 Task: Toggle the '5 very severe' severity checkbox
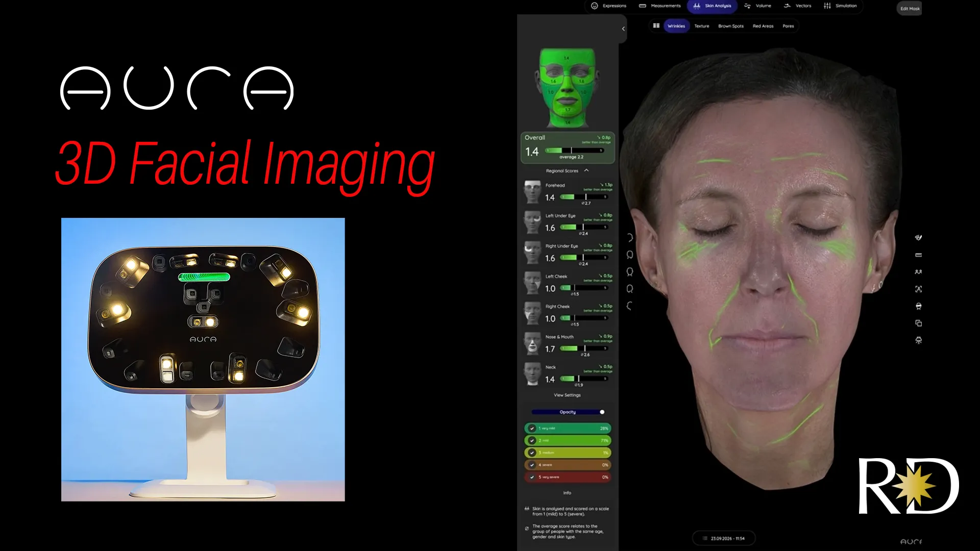(x=532, y=477)
